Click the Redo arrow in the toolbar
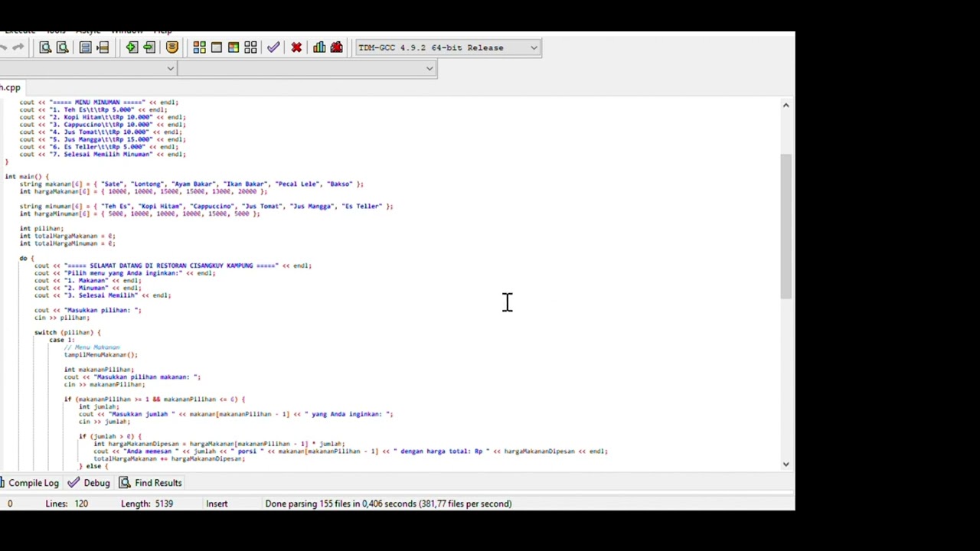 18,47
